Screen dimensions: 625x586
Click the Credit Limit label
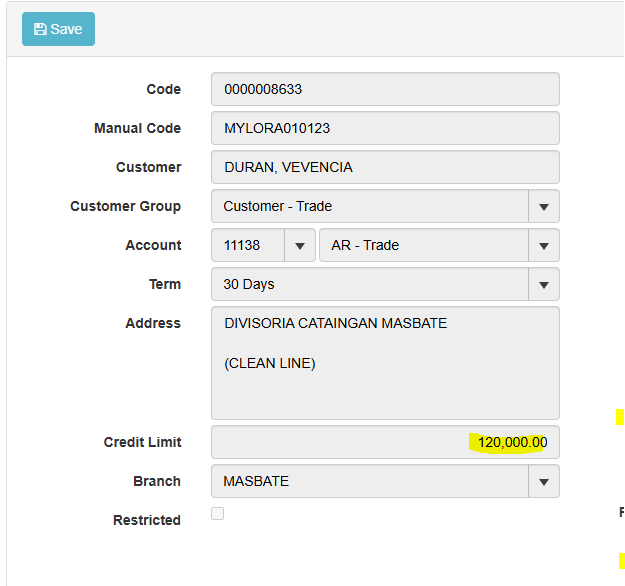pos(142,442)
